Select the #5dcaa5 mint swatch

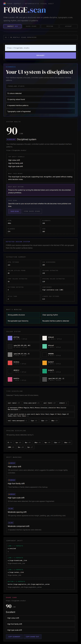click(45, 346)
